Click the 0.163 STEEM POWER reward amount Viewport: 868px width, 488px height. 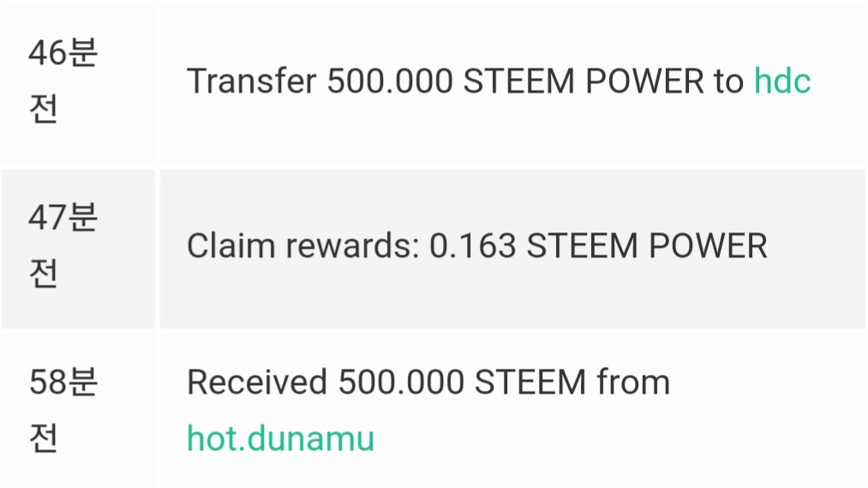(x=598, y=245)
